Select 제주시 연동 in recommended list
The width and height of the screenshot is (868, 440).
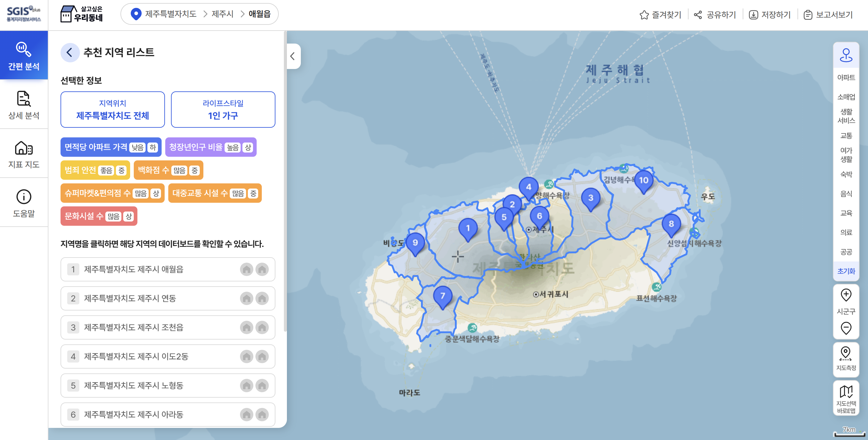[130, 298]
